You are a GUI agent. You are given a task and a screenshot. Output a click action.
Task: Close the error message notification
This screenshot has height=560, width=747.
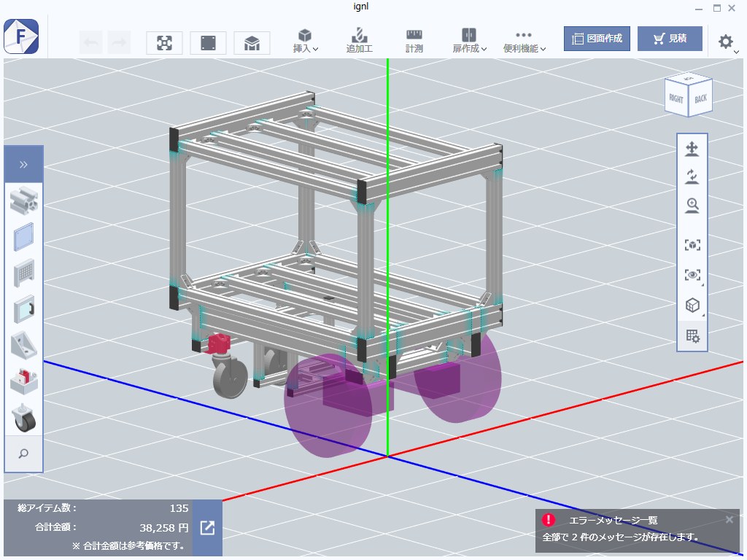(729, 519)
